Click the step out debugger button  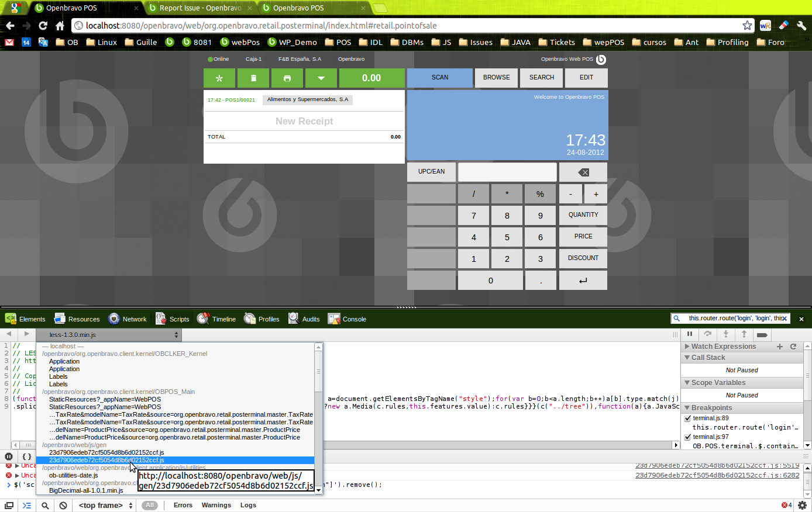(744, 334)
